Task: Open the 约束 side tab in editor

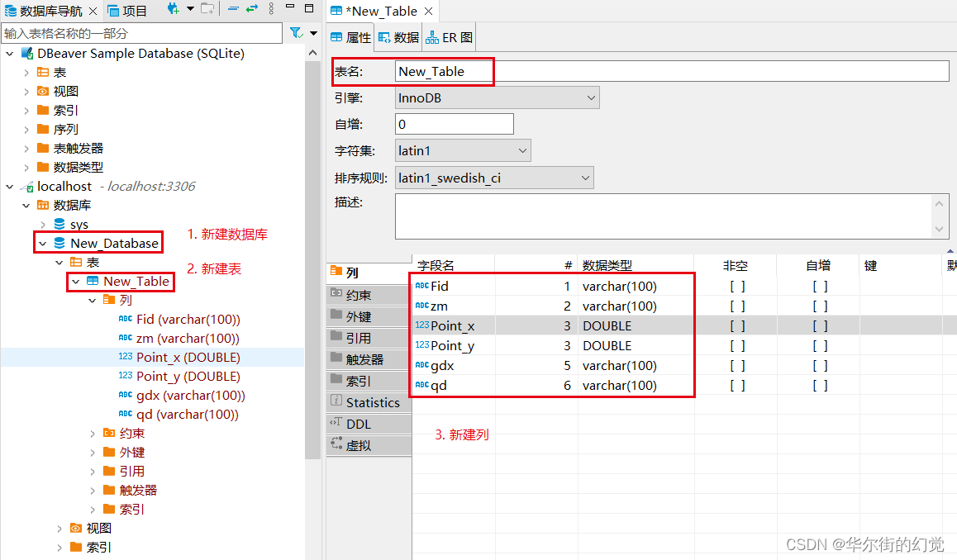Action: point(369,295)
